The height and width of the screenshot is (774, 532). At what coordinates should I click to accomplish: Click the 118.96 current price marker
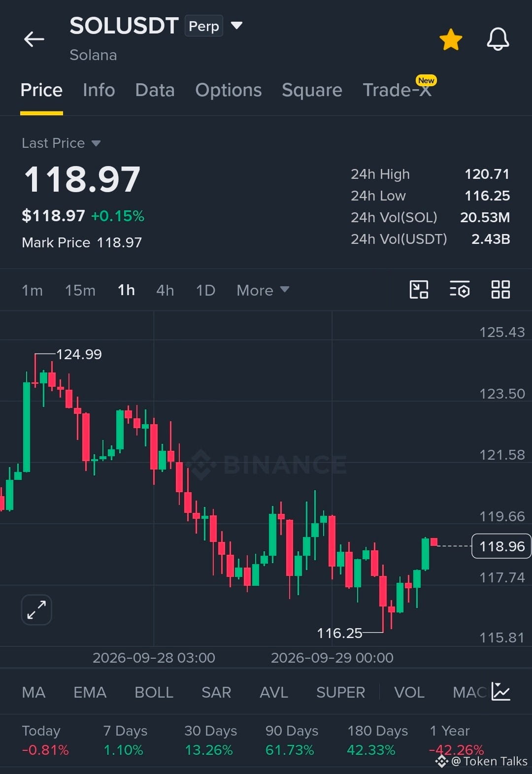coord(501,546)
